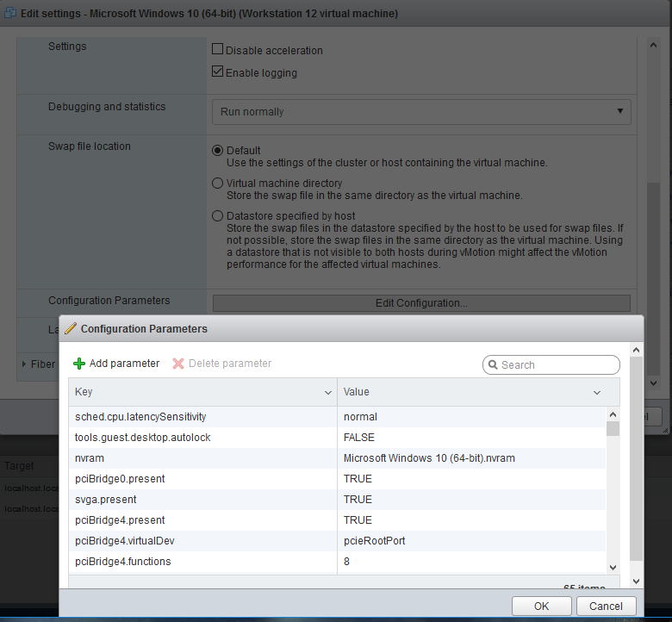Click Add parameter label
Screen dimensions: 672x622
coord(124,364)
